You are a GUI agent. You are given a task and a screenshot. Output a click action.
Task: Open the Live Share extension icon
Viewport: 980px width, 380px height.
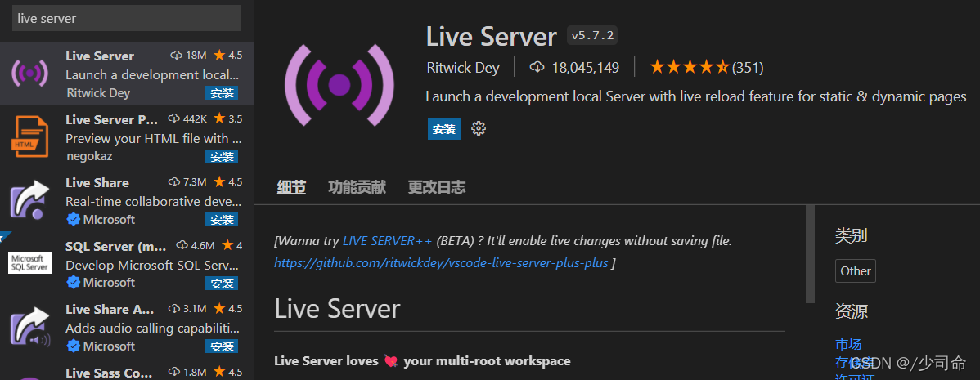[x=30, y=199]
